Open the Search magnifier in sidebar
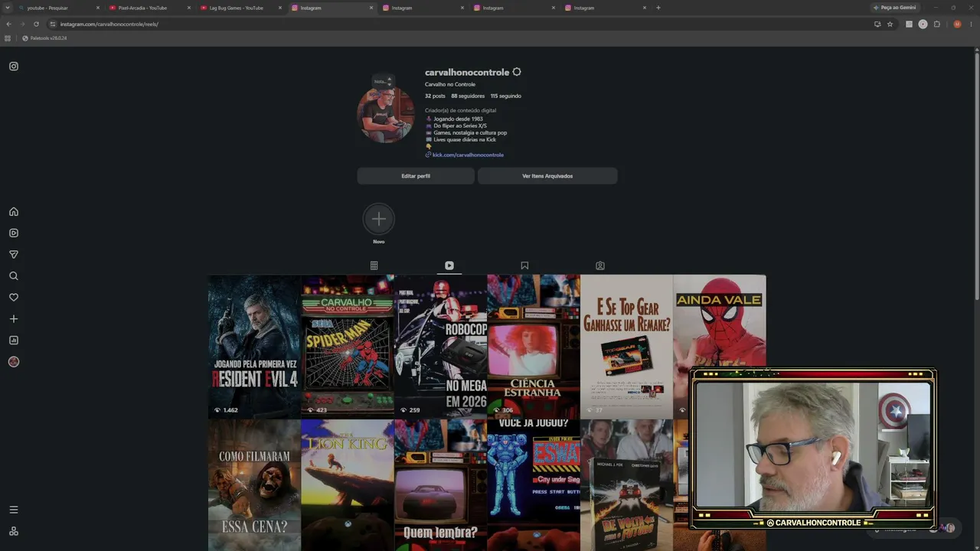 coord(14,276)
